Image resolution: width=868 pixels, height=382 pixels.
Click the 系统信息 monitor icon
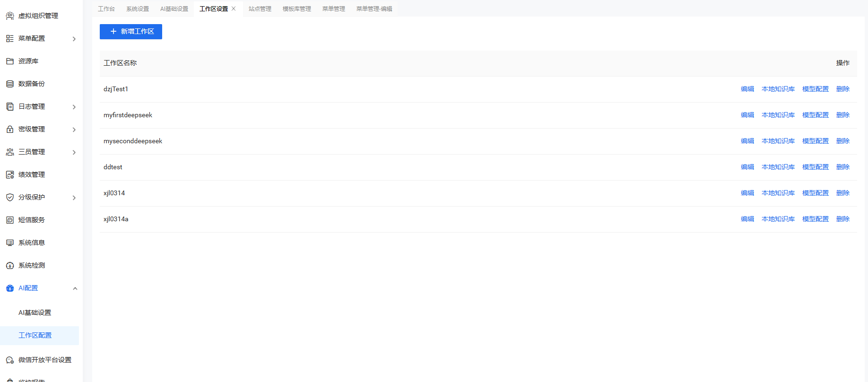click(x=10, y=243)
